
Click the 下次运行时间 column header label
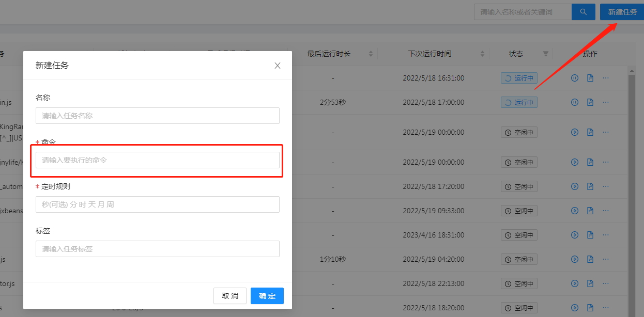coord(430,54)
